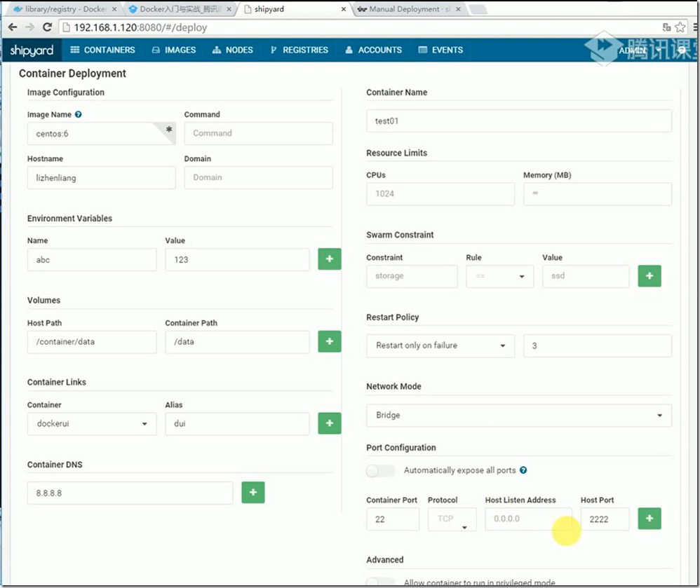Reload the shipyard page
Screen dimensions: 700x588
tap(47, 27)
